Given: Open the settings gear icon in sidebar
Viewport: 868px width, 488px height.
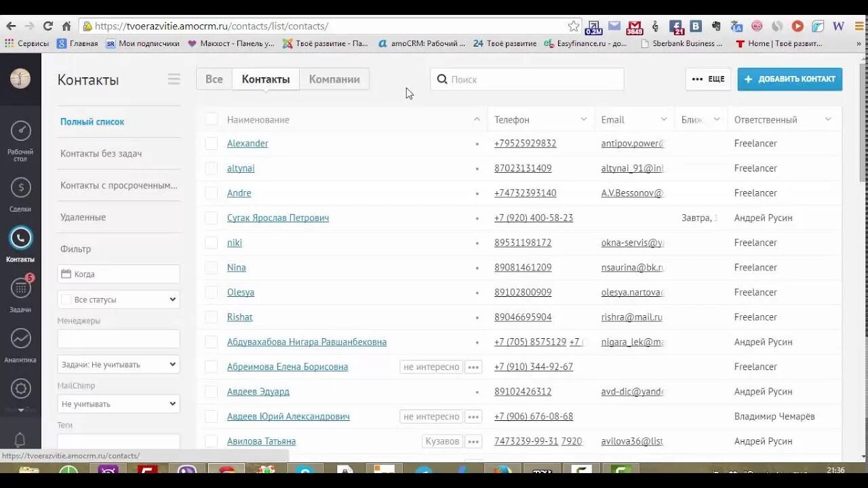Looking at the screenshot, I should pos(20,388).
